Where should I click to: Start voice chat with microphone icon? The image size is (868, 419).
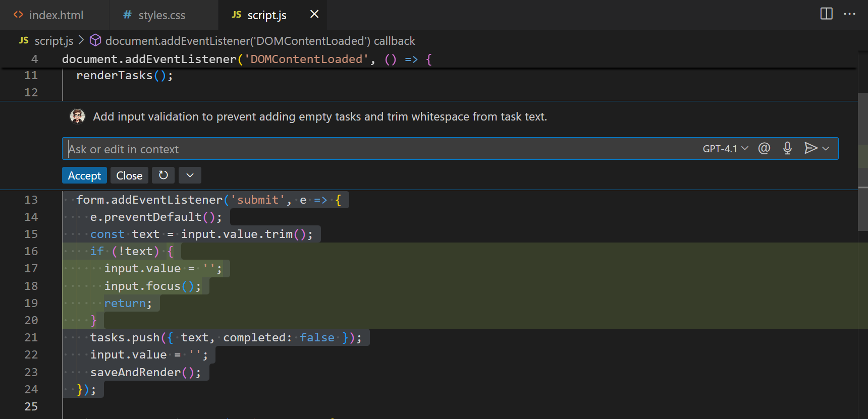787,148
